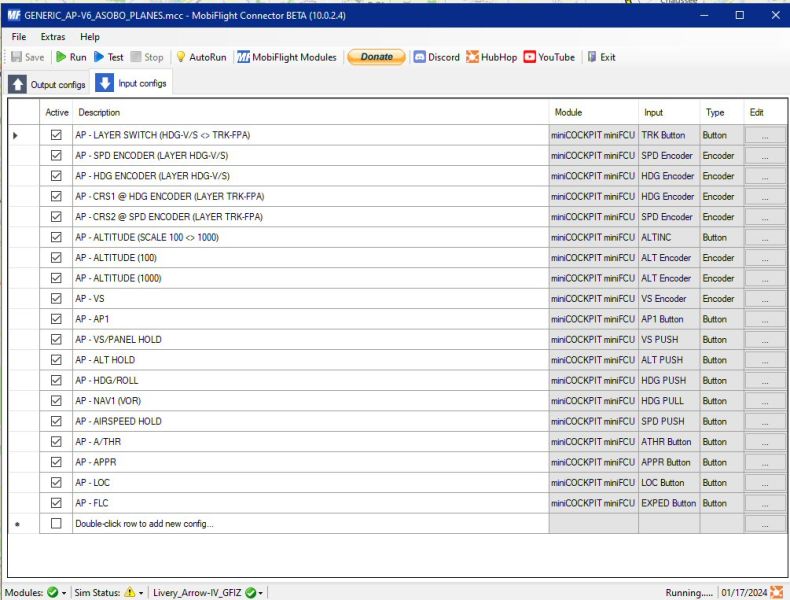Open edit button for AP - APPR

click(x=765, y=462)
